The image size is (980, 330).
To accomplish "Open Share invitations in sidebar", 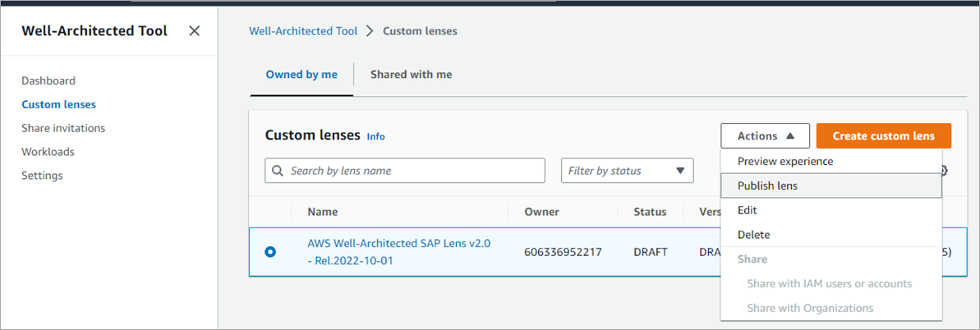I will (63, 128).
